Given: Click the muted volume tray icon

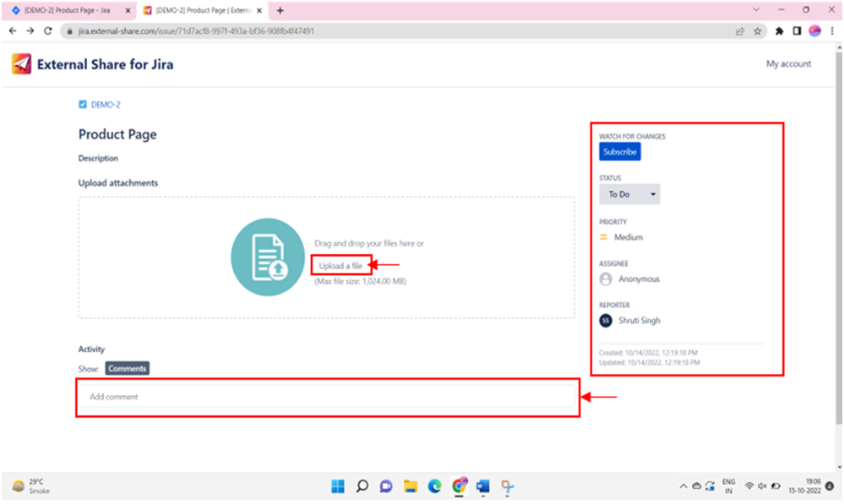Looking at the screenshot, I should pyautogui.click(x=762, y=486).
